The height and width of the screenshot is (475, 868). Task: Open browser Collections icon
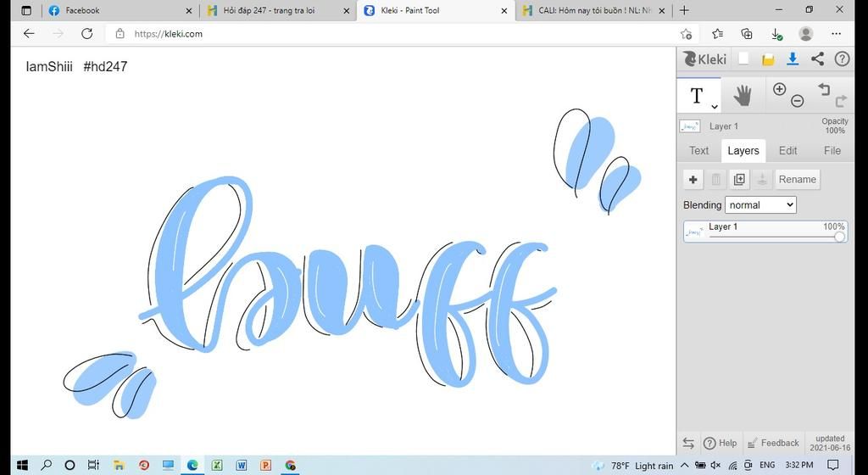[x=747, y=34]
